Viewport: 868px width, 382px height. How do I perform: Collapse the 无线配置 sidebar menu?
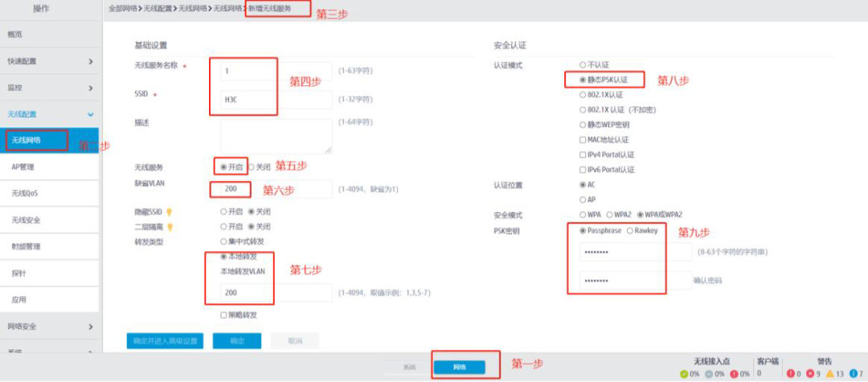pyautogui.click(x=49, y=114)
